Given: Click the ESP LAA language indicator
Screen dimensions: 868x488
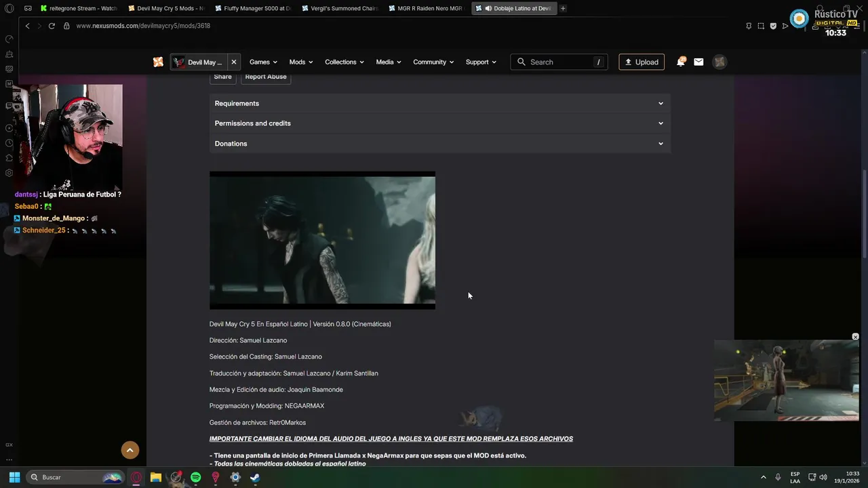Looking at the screenshot, I should [x=795, y=477].
